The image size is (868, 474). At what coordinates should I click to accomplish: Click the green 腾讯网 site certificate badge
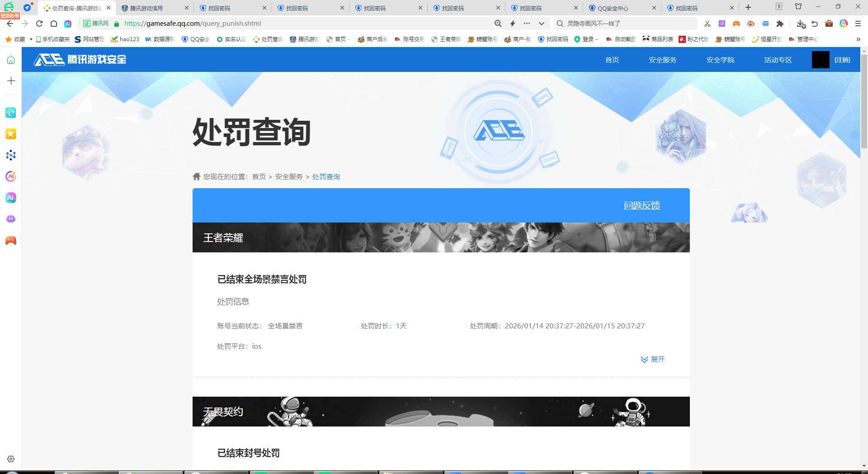pos(96,24)
